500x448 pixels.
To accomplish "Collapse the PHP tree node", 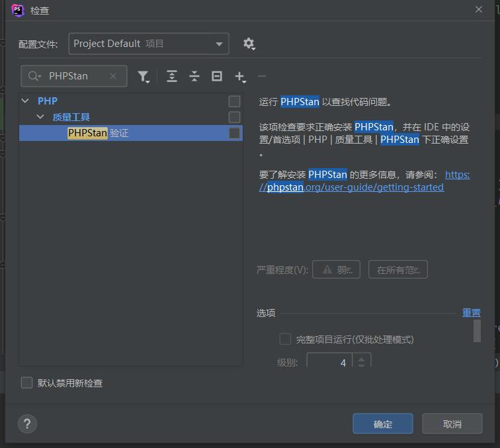I will pyautogui.click(x=25, y=101).
